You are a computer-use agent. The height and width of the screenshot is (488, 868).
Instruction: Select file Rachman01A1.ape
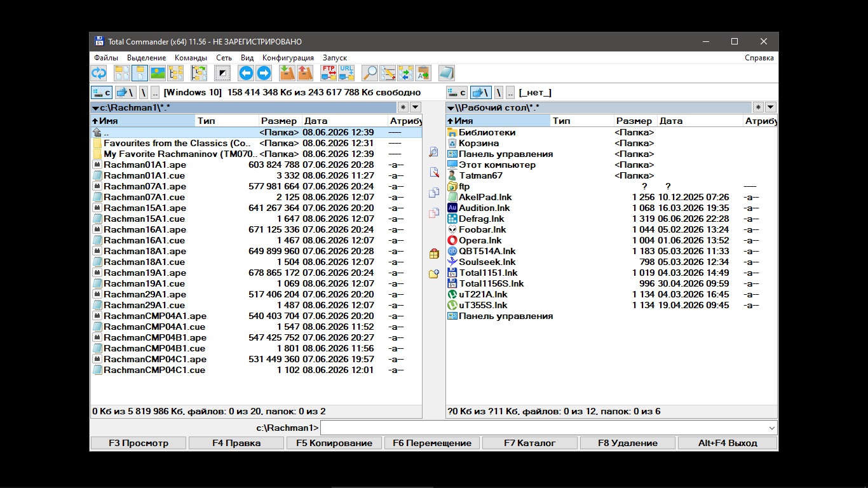(x=256, y=165)
